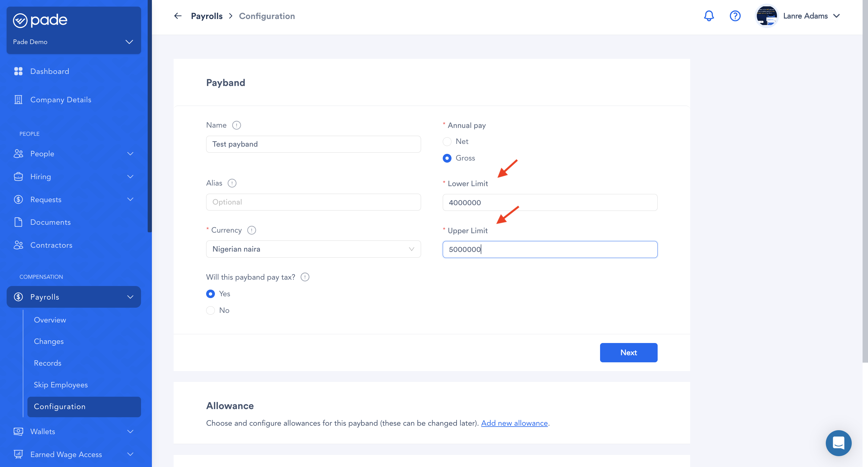Click the notification bell icon
868x467 pixels.
(x=709, y=16)
